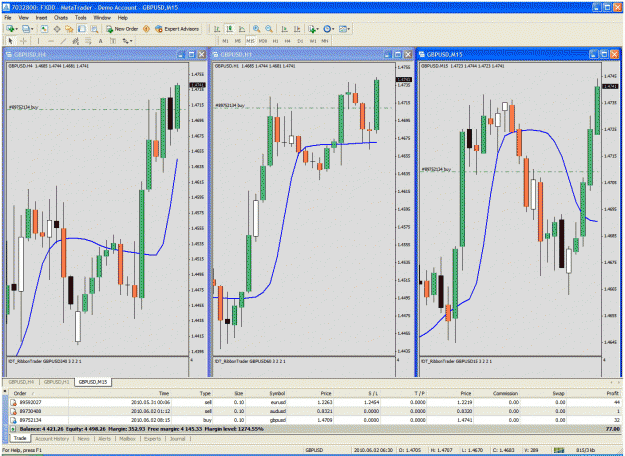Select order 89730408 audusd row
625x456 pixels.
pyautogui.click(x=315, y=411)
